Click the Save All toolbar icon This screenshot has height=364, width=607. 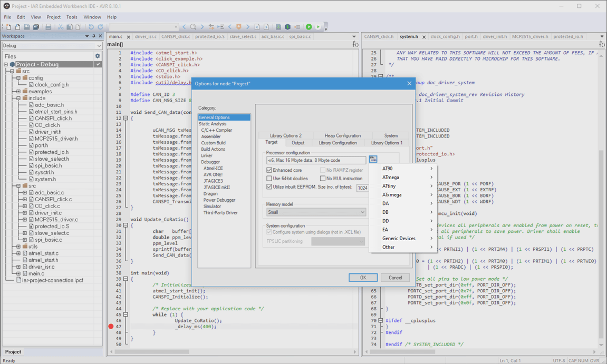36,27
